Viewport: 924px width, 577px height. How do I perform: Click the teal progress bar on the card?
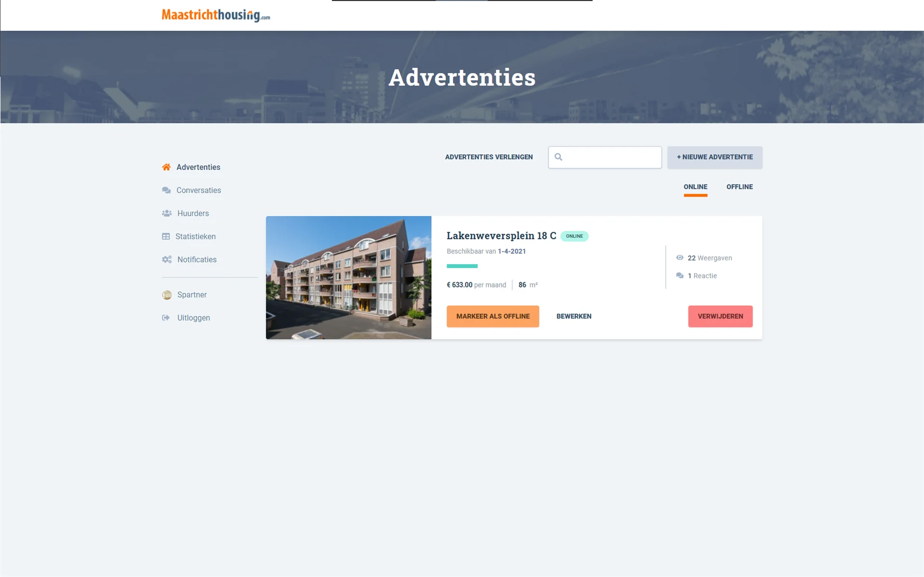point(462,266)
